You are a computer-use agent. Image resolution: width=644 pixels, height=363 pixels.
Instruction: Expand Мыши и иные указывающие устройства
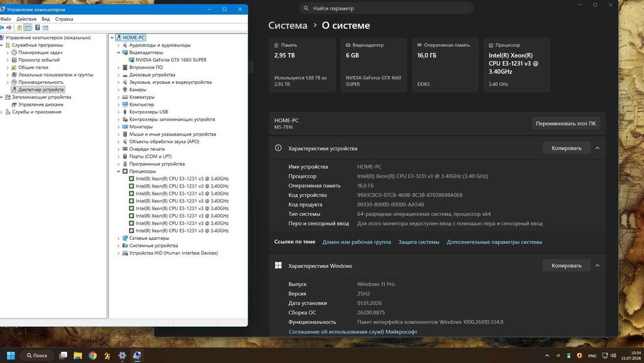(x=118, y=134)
